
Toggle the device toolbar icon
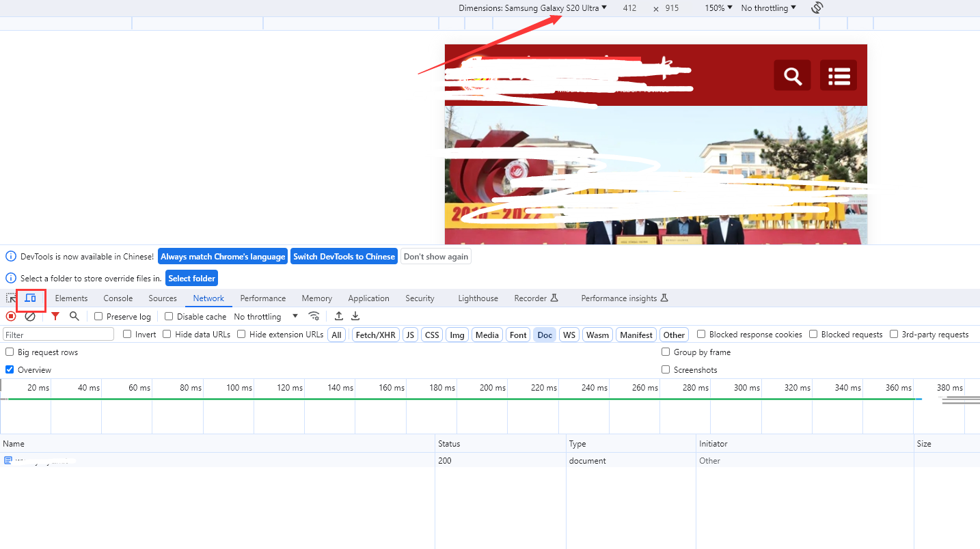[30, 298]
